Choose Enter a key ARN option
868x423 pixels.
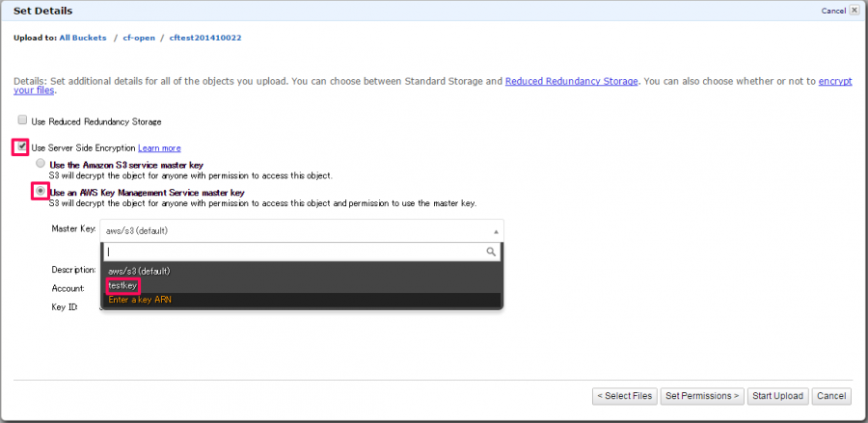click(x=302, y=300)
